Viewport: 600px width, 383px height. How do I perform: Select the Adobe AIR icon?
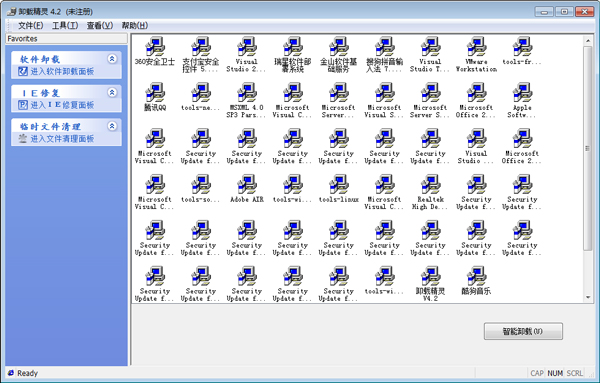[x=247, y=184]
